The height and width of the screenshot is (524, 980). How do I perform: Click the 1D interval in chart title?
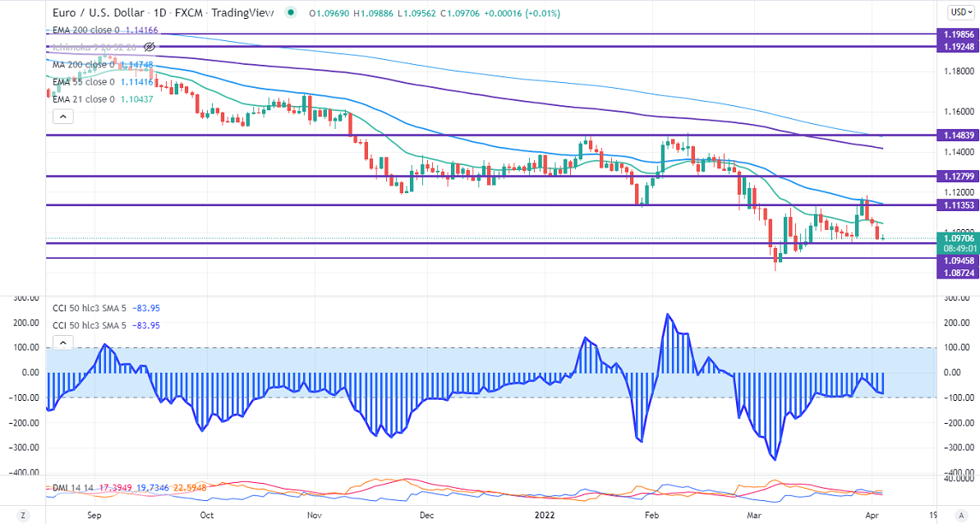[x=159, y=13]
